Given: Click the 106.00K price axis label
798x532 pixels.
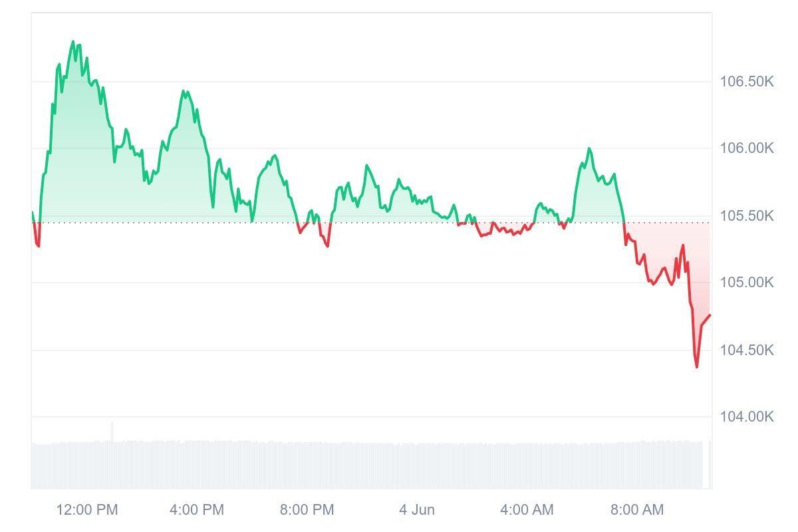Looking at the screenshot, I should click(747, 148).
